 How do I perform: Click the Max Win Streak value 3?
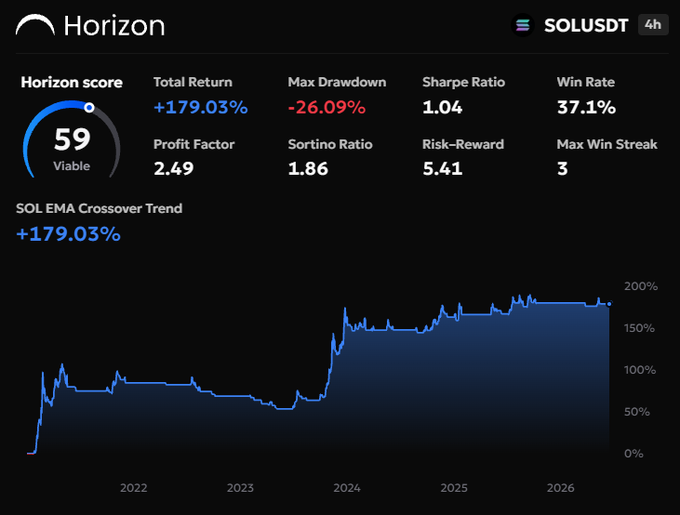tap(562, 169)
